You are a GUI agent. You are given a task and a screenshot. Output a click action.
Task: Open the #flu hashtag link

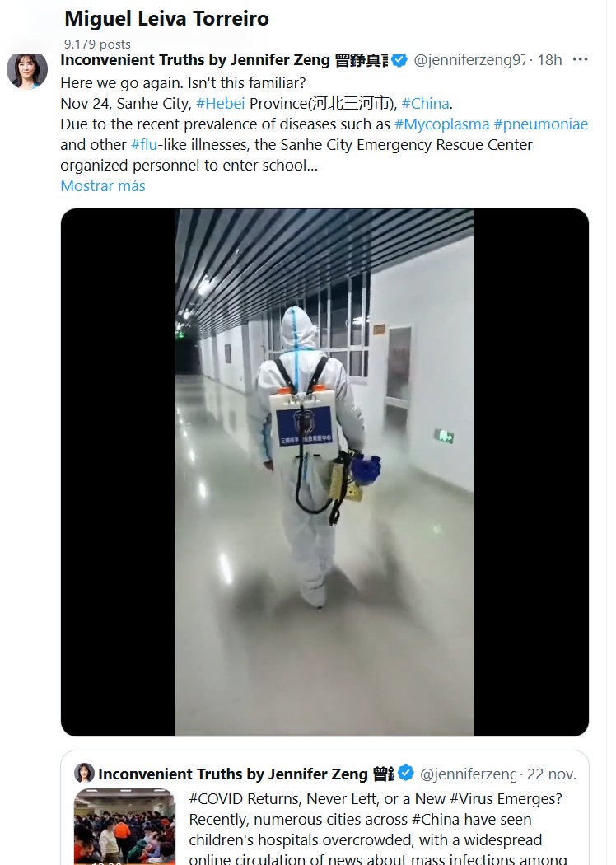[144, 144]
